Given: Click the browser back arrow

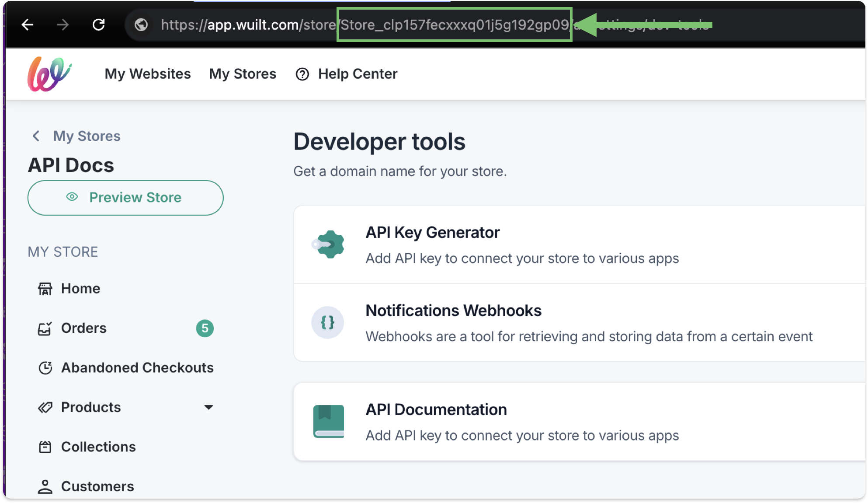Looking at the screenshot, I should [x=28, y=25].
